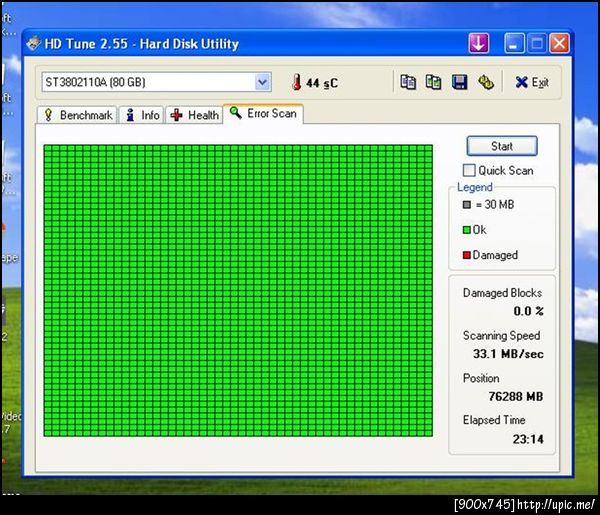
Task: Click the Elapsed Time label
Action: tap(494, 420)
